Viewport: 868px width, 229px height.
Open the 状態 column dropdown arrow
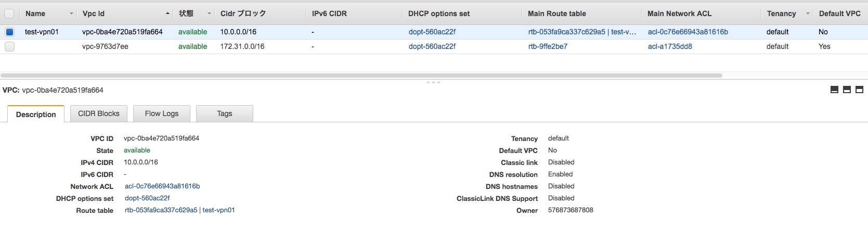click(x=209, y=14)
